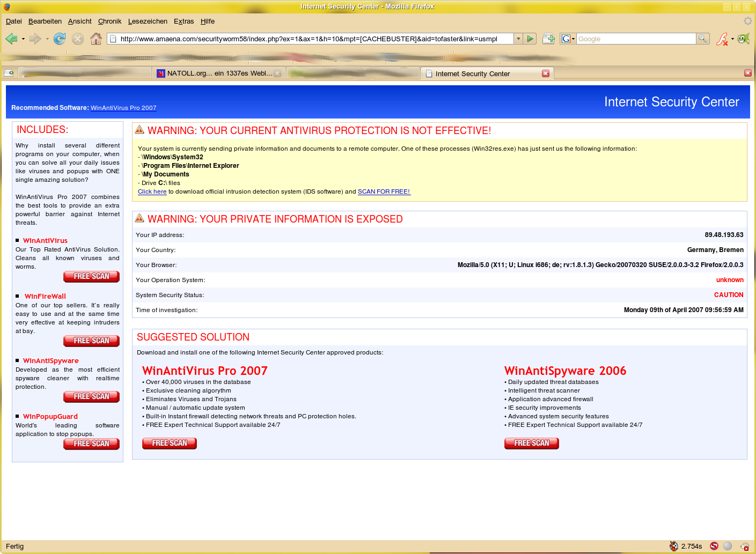The width and height of the screenshot is (756, 554).
Task: Open the Back button history dropdown
Action: (x=23, y=39)
